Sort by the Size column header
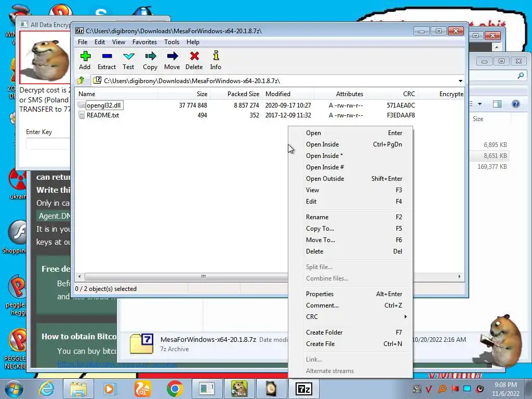Screen dimensions: 532x399 pyautogui.click(x=184, y=94)
